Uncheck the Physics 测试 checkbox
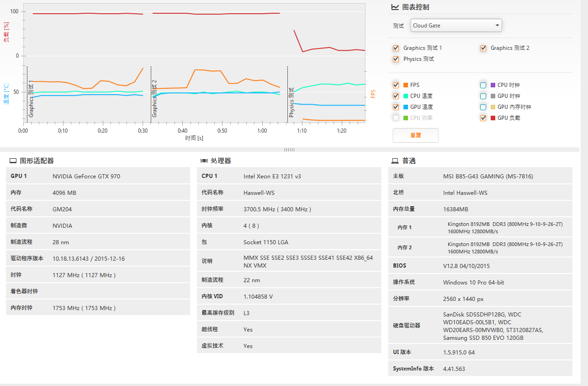The image size is (588, 386). [x=396, y=59]
